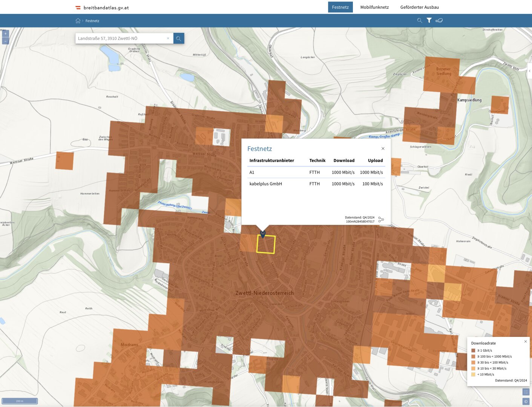Switch to Mobilfunknetz tab
This screenshot has width=532, height=407.
point(374,7)
